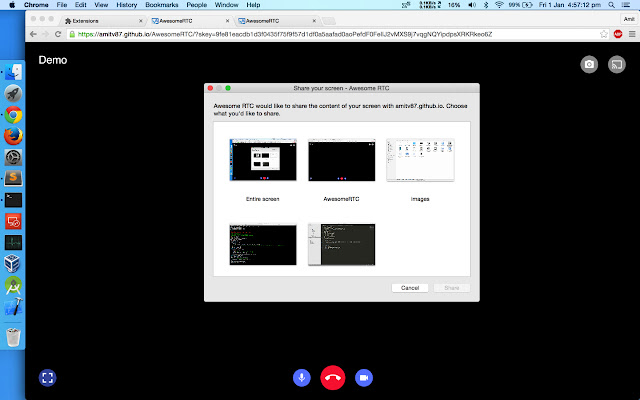Image resolution: width=640 pixels, height=400 pixels.
Task: Switch to the third AwesomeRTC tab
Action: pos(277,21)
